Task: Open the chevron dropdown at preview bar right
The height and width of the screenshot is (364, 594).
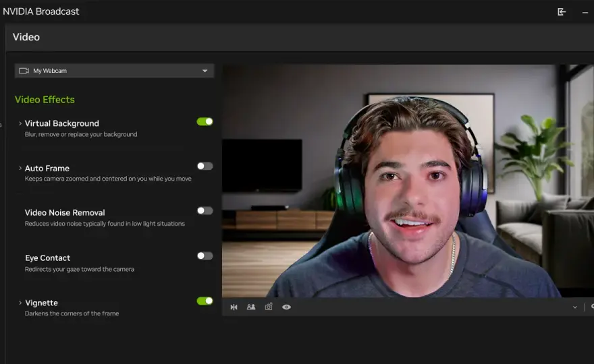Action: pyautogui.click(x=574, y=307)
